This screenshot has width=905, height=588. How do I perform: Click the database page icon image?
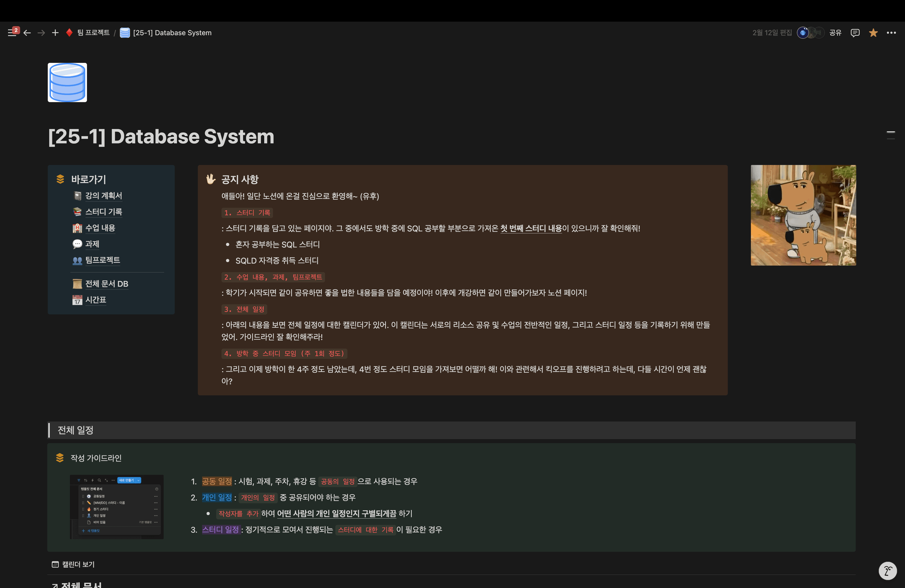point(67,82)
